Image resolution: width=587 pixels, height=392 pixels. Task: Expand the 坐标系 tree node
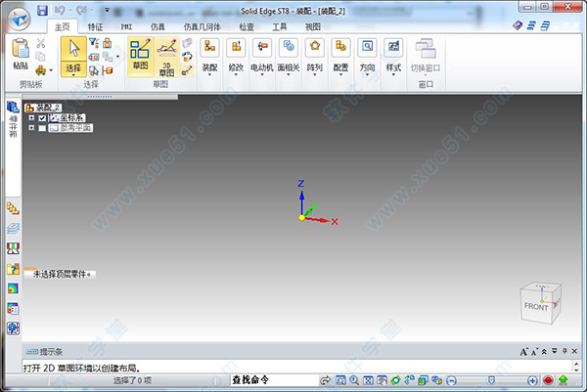(31, 118)
